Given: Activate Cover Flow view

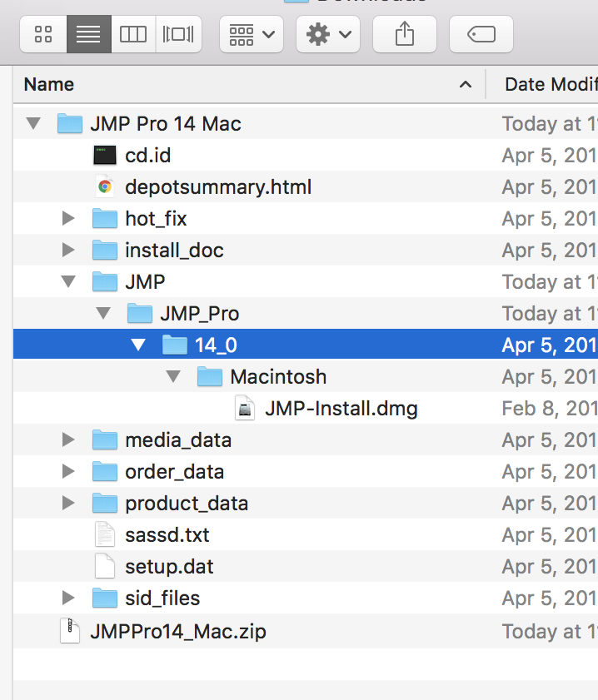Looking at the screenshot, I should [x=178, y=34].
